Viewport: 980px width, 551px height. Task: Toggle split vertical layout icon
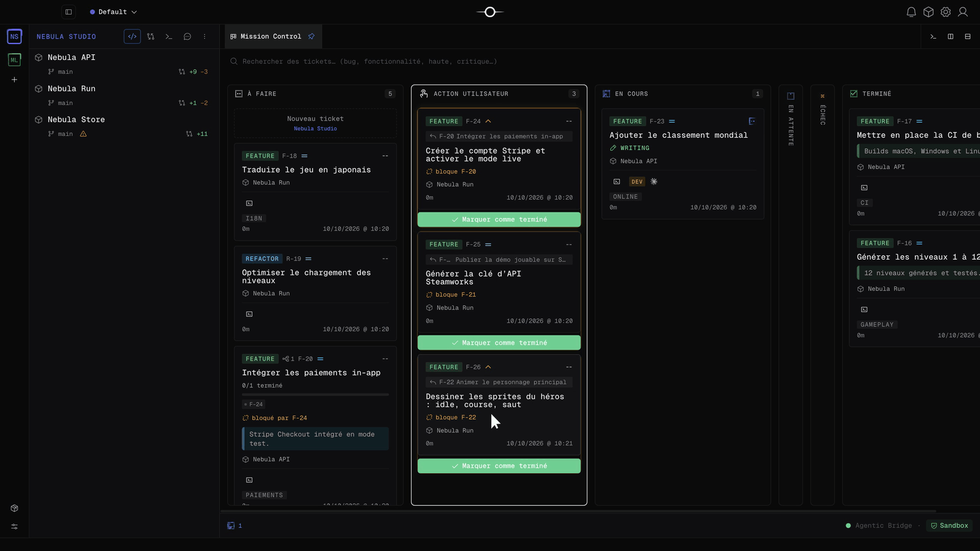[951, 37]
